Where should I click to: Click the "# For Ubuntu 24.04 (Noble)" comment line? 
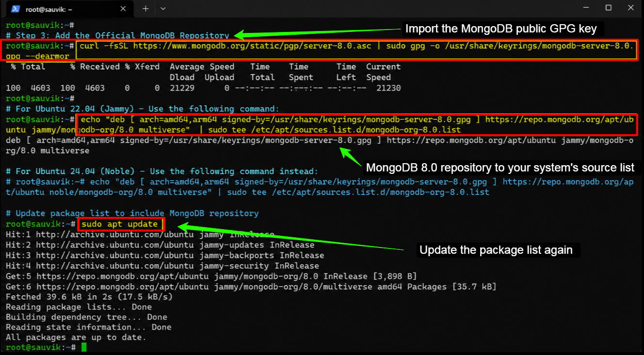[162, 171]
